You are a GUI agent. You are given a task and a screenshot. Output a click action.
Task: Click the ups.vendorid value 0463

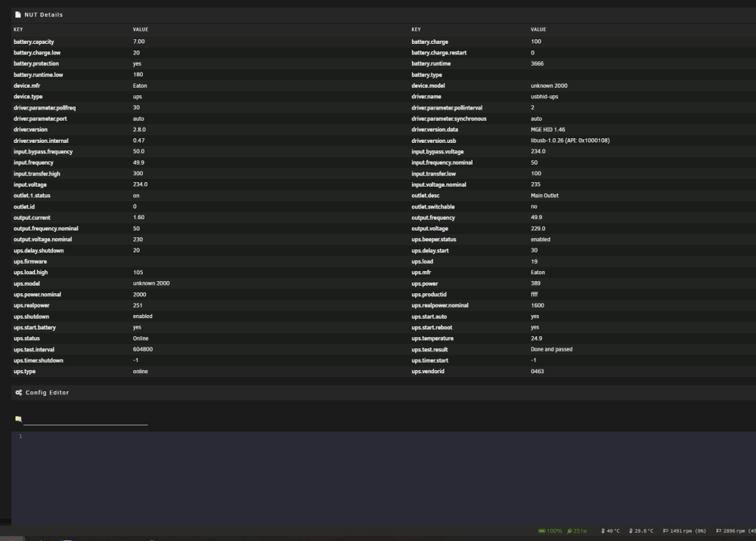pos(538,372)
